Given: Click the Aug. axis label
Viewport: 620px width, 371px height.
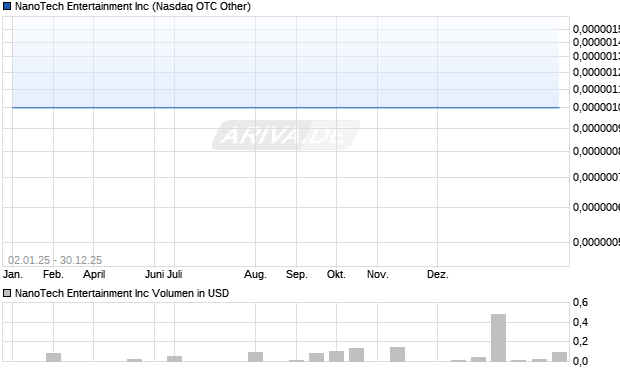Looking at the screenshot, I should pyautogui.click(x=255, y=274).
